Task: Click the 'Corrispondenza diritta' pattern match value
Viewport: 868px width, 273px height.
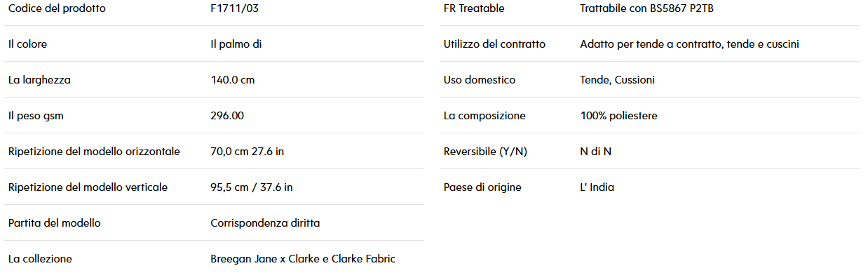Action: (265, 223)
